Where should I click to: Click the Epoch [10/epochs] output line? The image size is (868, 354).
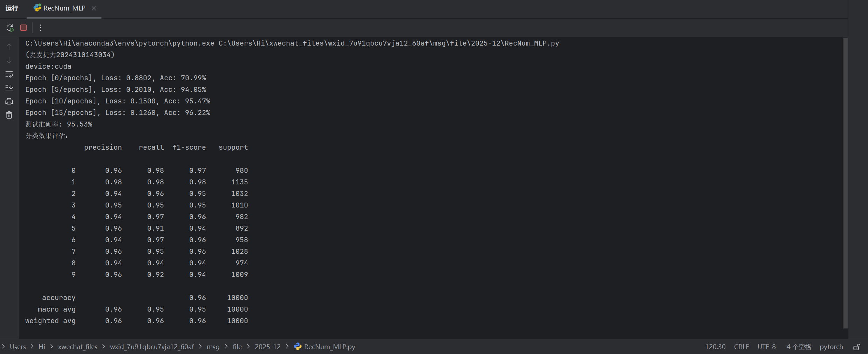tap(118, 101)
